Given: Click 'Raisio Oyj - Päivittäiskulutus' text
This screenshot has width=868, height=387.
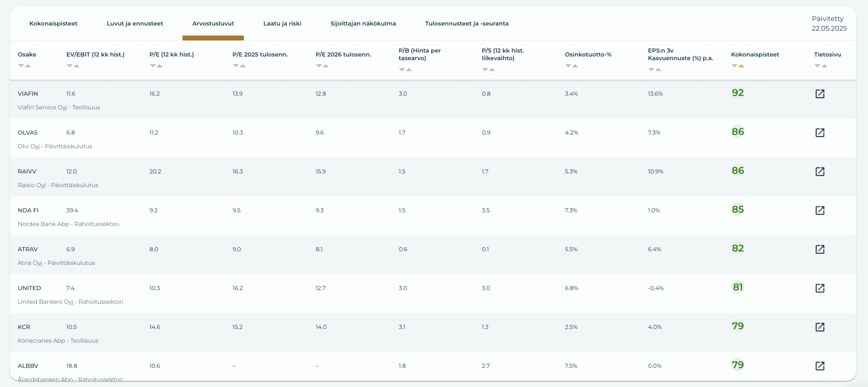Looking at the screenshot, I should 58,185.
